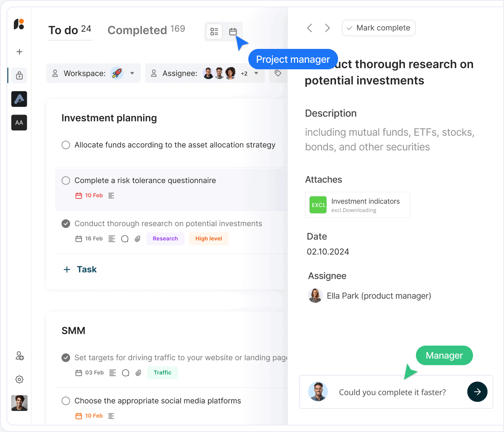504x432 pixels.
Task: Click the tag filter icon
Action: tap(278, 73)
